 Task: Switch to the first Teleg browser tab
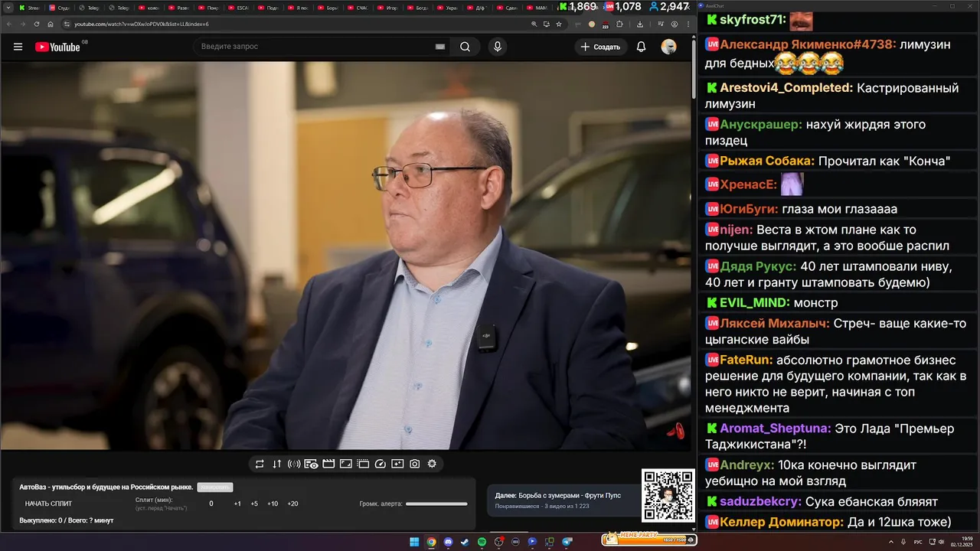[90, 8]
